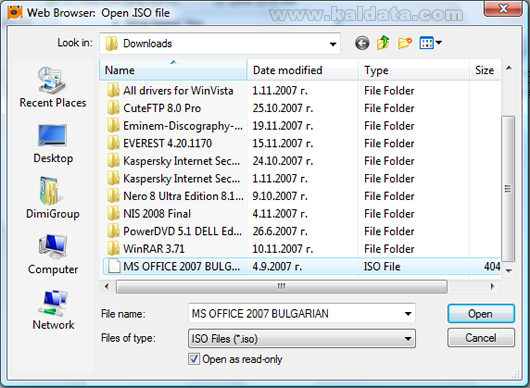Viewport: 530px width, 388px height.
Task: Click the horizontal scrollbar left arrow
Action: [x=107, y=286]
